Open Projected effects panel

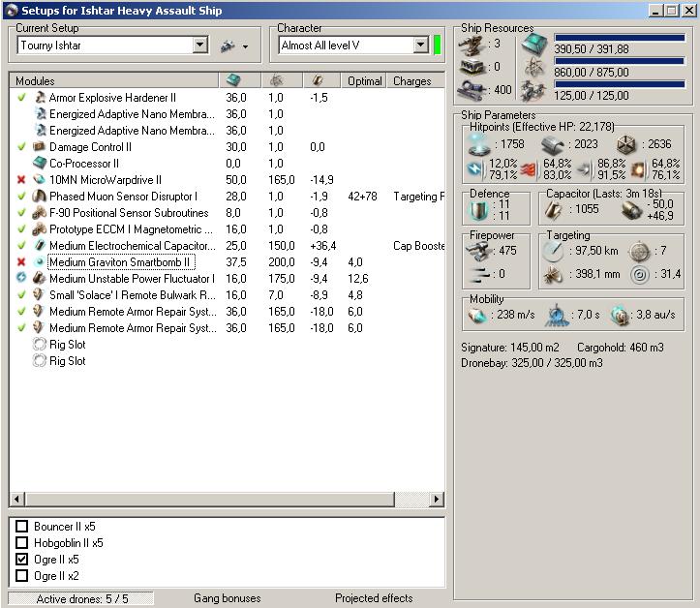374,598
